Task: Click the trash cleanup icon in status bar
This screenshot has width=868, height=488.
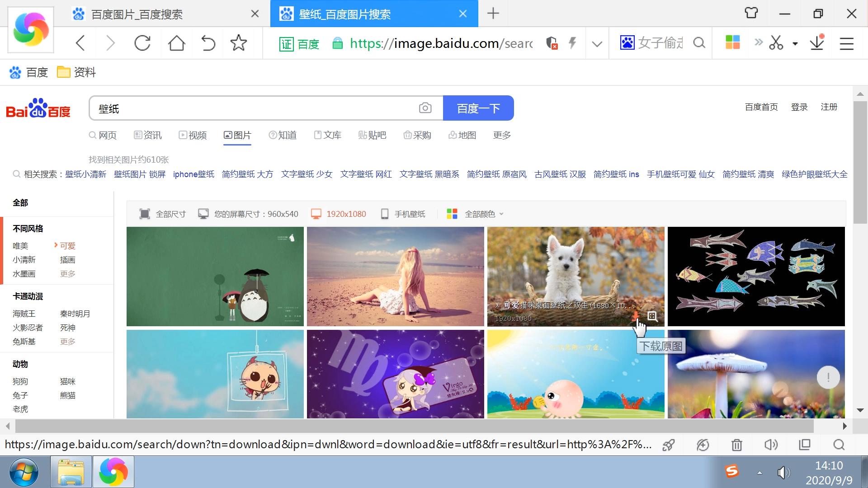Action: [x=736, y=445]
